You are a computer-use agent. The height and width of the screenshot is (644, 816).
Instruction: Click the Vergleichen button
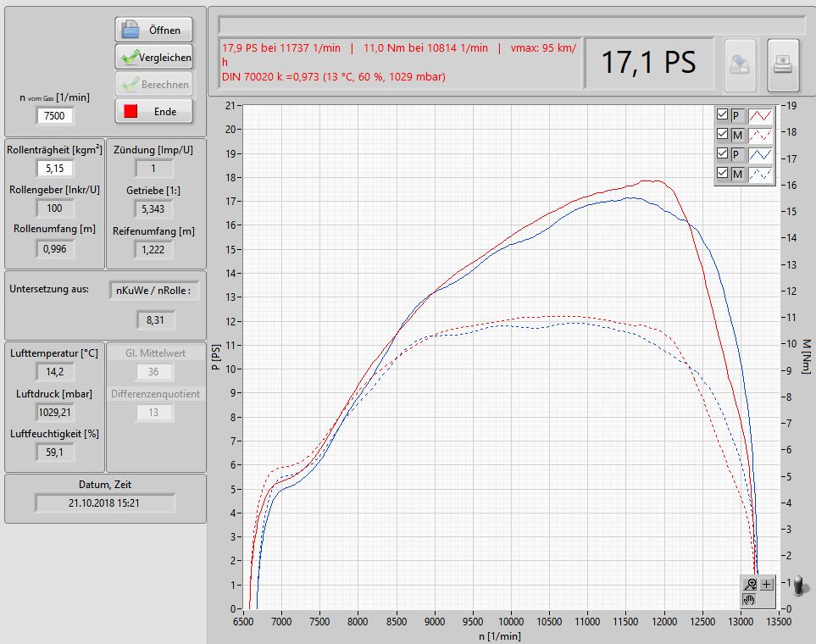click(153, 58)
